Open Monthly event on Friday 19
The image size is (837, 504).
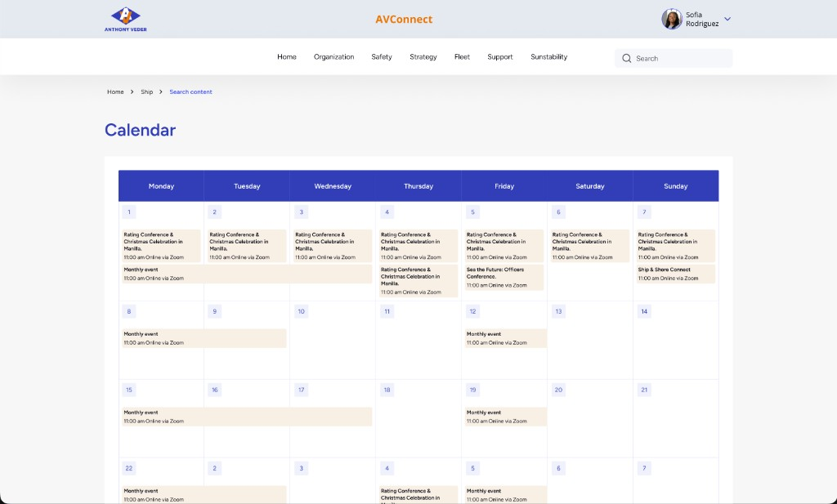[505, 417]
